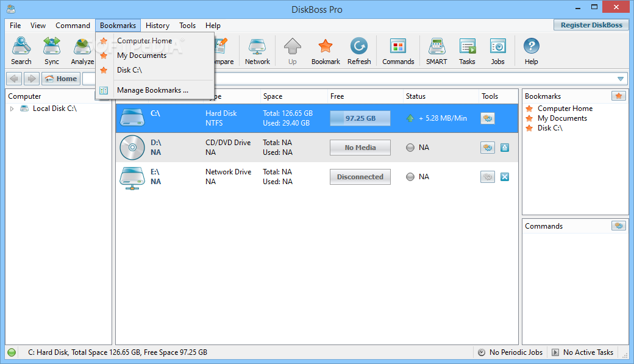
Task: Open the address bar dropdown arrow
Action: 621,79
